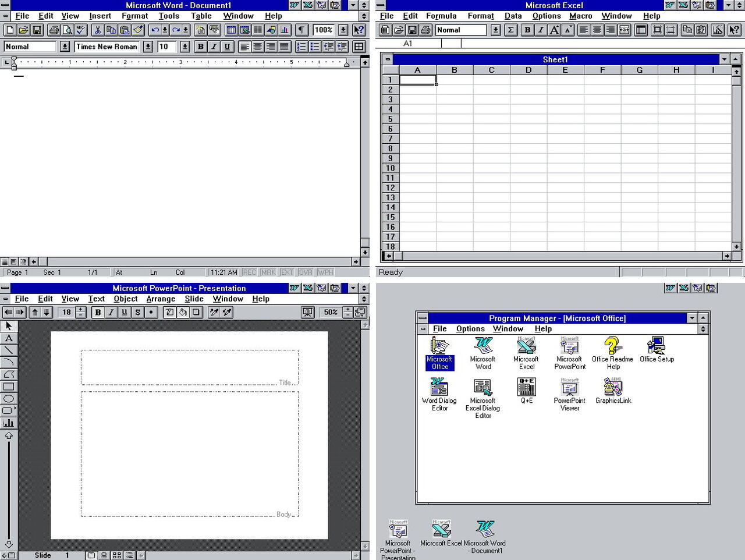Viewport: 745px width, 560px height.
Task: Toggle Italic in Word formatting toolbar
Action: tap(214, 47)
